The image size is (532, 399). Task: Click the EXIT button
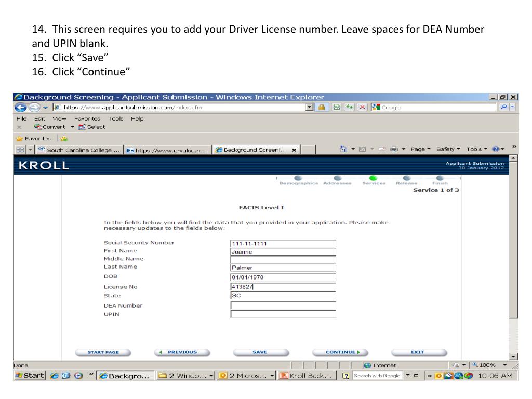pos(419,352)
